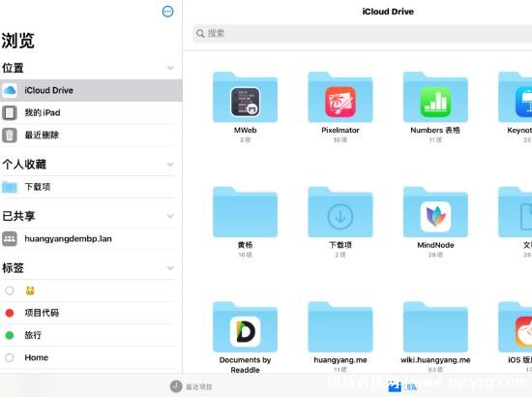532x397 pixels.
Task: Select 下载项 in favorites
Action: tap(91, 187)
